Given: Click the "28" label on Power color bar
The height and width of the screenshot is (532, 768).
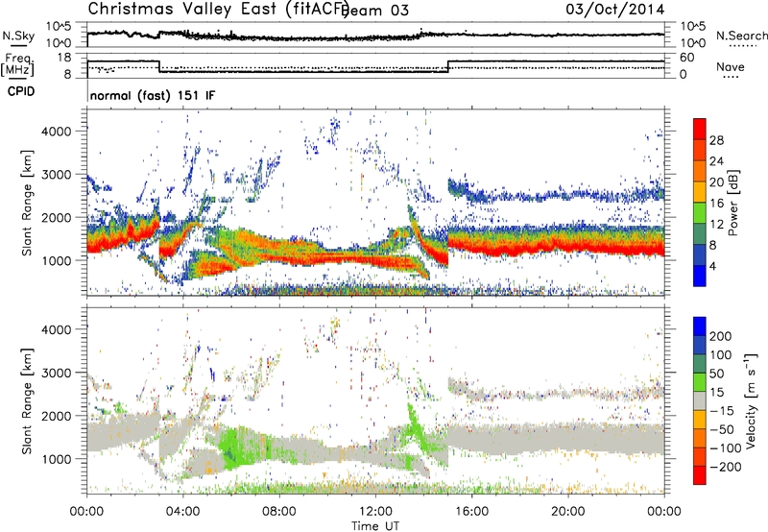Looking at the screenshot, I should click(x=716, y=140).
